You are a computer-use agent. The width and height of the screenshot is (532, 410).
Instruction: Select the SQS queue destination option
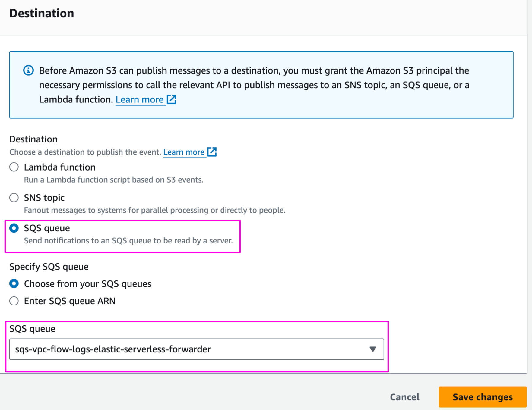pyautogui.click(x=14, y=228)
